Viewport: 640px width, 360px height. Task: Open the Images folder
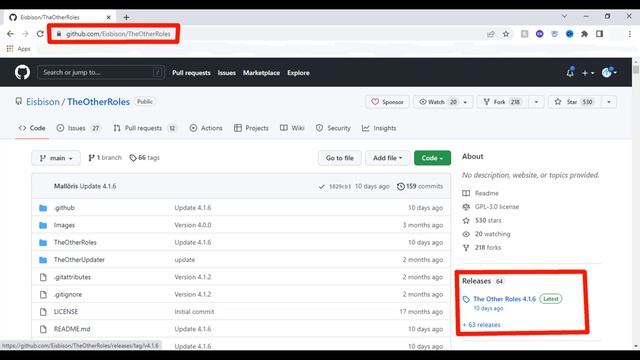64,225
